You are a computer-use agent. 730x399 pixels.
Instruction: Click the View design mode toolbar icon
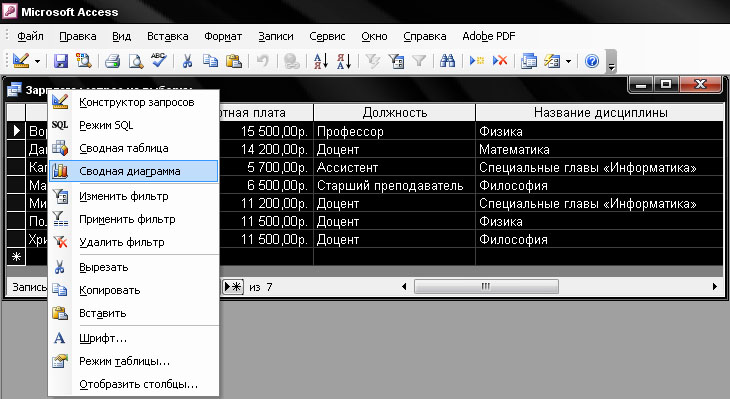21,61
